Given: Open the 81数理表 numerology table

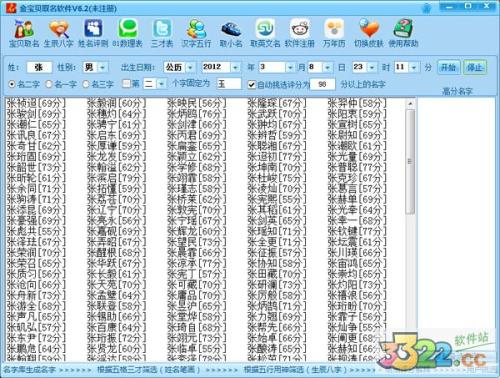Looking at the screenshot, I should tap(127, 33).
